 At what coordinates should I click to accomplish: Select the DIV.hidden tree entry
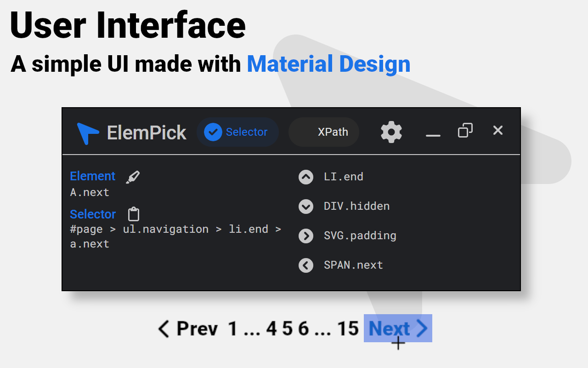point(356,206)
